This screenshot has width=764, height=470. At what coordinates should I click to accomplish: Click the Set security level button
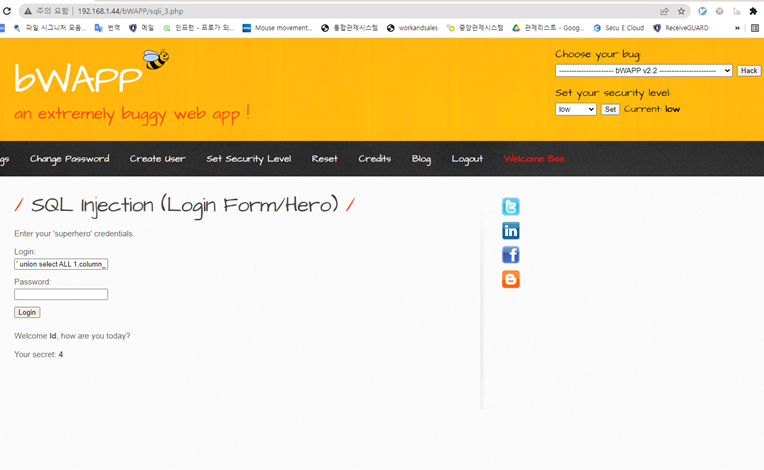pyautogui.click(x=610, y=109)
